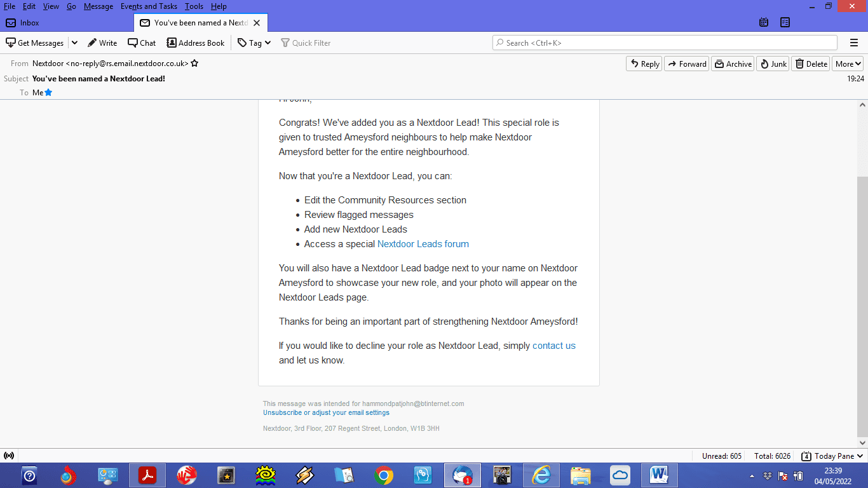Screen dimensions: 868x488
Task: Click the scrollbar down arrow
Action: point(862,443)
